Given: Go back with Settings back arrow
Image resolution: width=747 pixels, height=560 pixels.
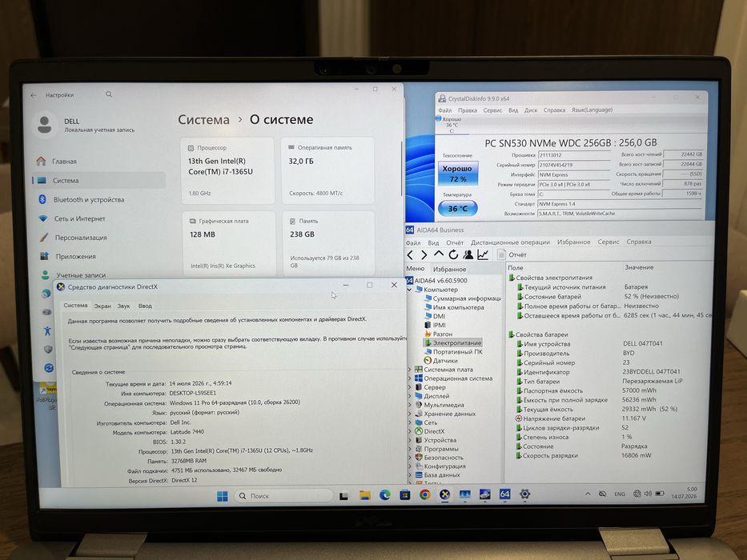Looking at the screenshot, I should (34, 95).
